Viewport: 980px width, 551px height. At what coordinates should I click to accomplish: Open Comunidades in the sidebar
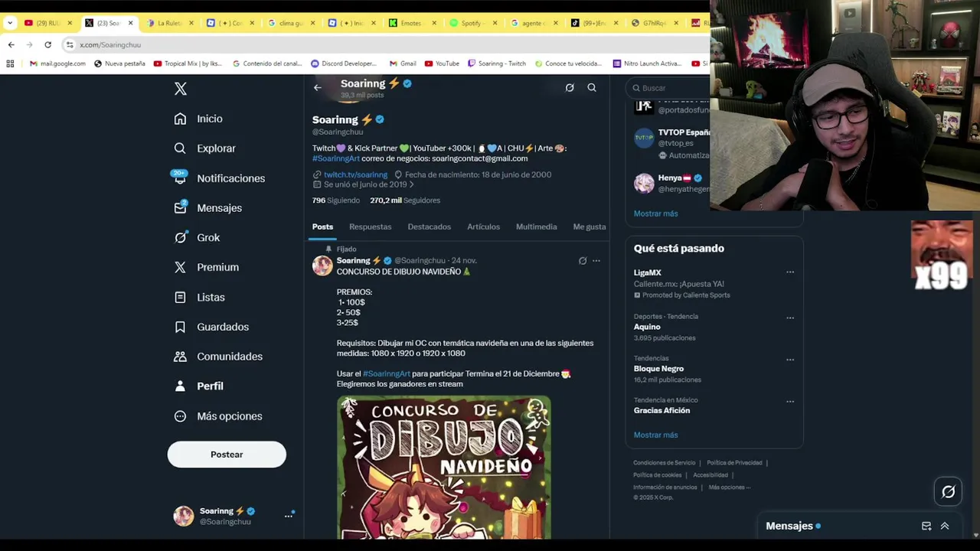click(218, 357)
